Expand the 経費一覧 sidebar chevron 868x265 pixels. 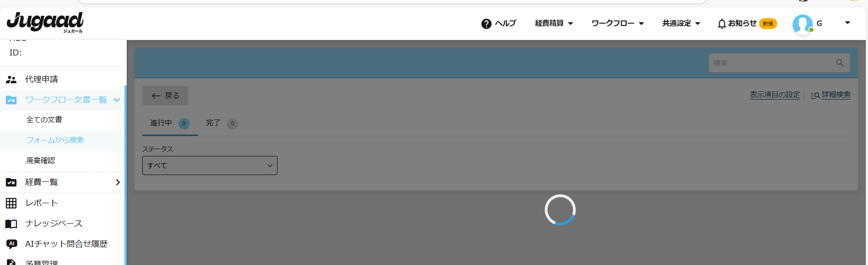click(118, 182)
